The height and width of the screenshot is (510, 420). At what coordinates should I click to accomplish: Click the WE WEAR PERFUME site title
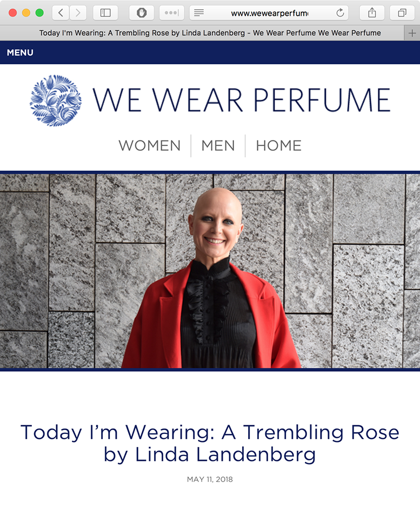pos(242,100)
